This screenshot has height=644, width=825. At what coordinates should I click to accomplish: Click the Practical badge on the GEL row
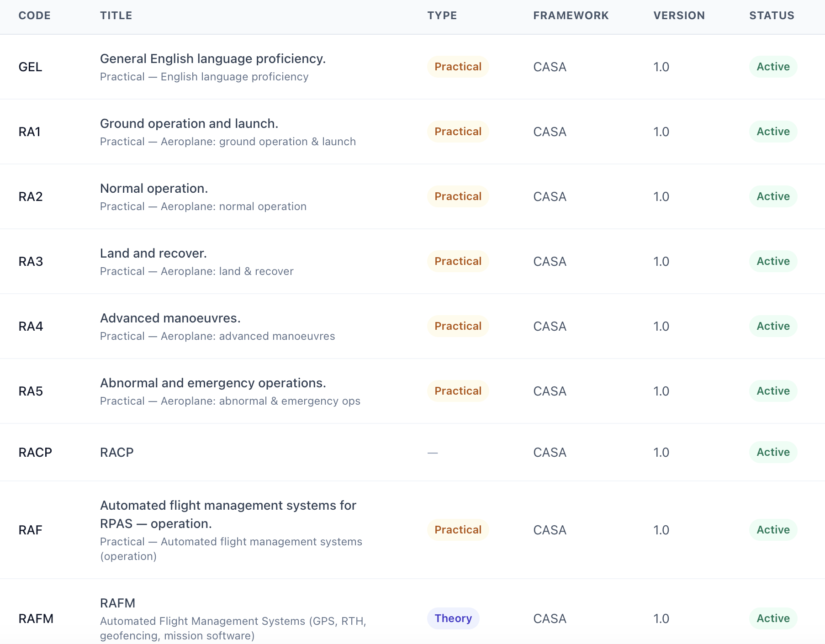458,67
